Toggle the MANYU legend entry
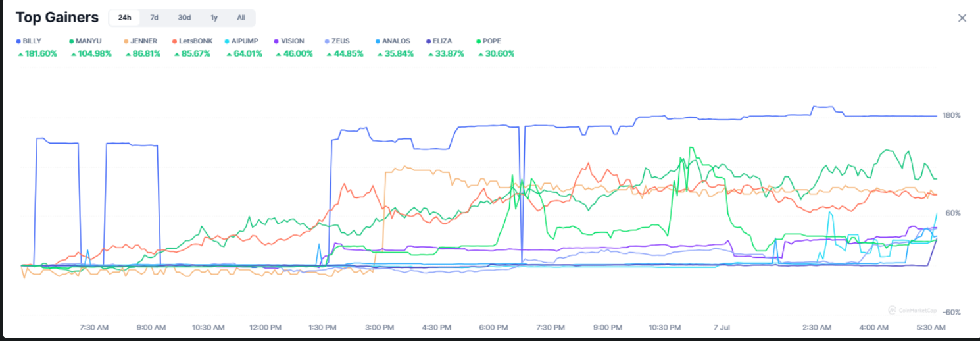980x341 pixels. [x=87, y=41]
